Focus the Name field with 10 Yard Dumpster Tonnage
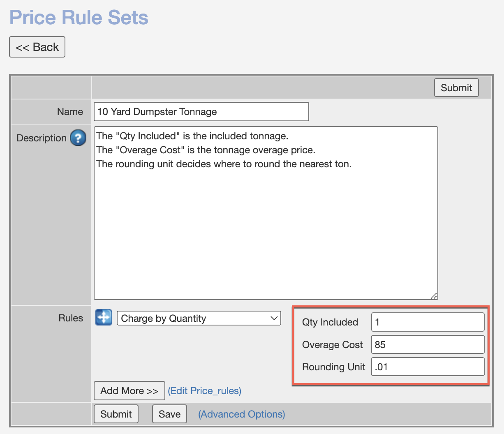 201,112
